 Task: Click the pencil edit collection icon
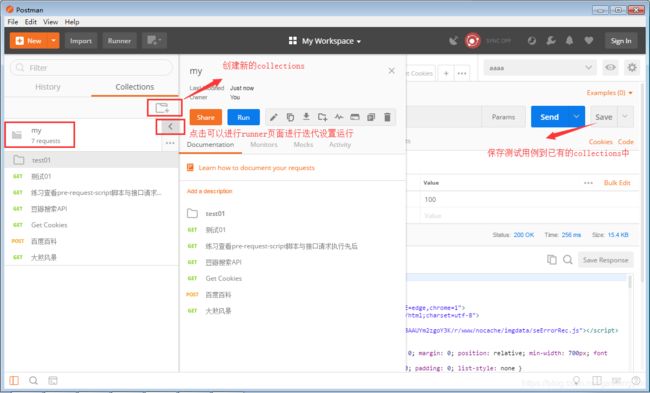[274, 117]
